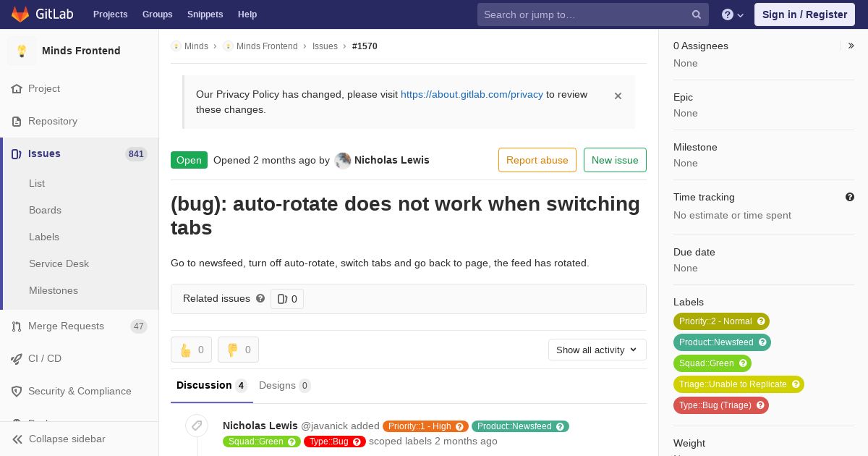The image size is (868, 456).
Task: Click the Project home icon
Action: [17, 89]
